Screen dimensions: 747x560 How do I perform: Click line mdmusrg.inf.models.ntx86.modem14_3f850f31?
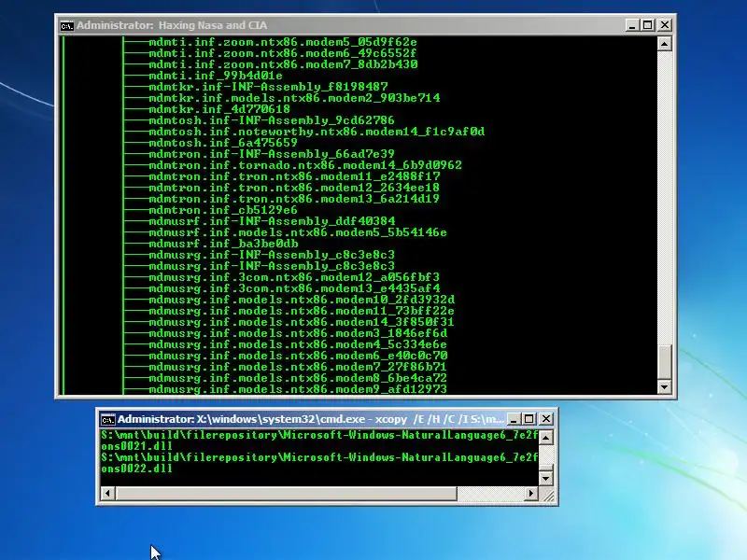(302, 322)
